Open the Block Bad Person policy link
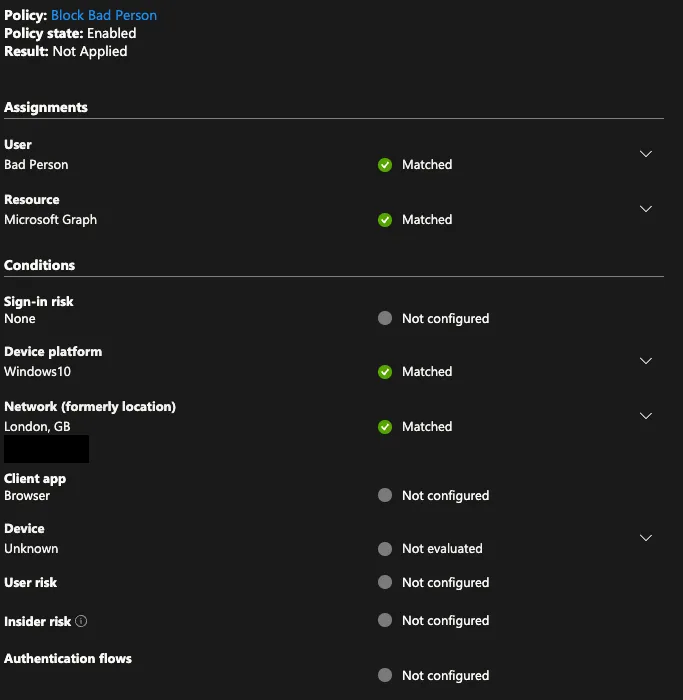Screen dimensions: 683x700 [104, 15]
